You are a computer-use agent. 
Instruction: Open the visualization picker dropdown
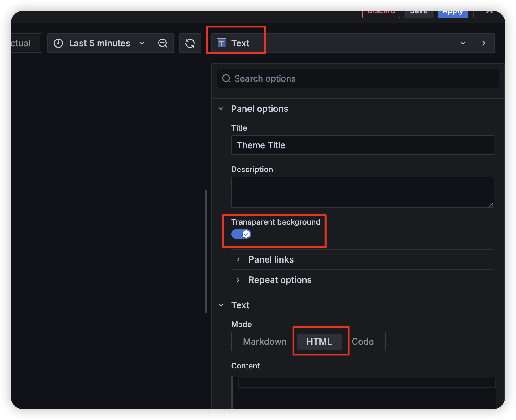[463, 43]
